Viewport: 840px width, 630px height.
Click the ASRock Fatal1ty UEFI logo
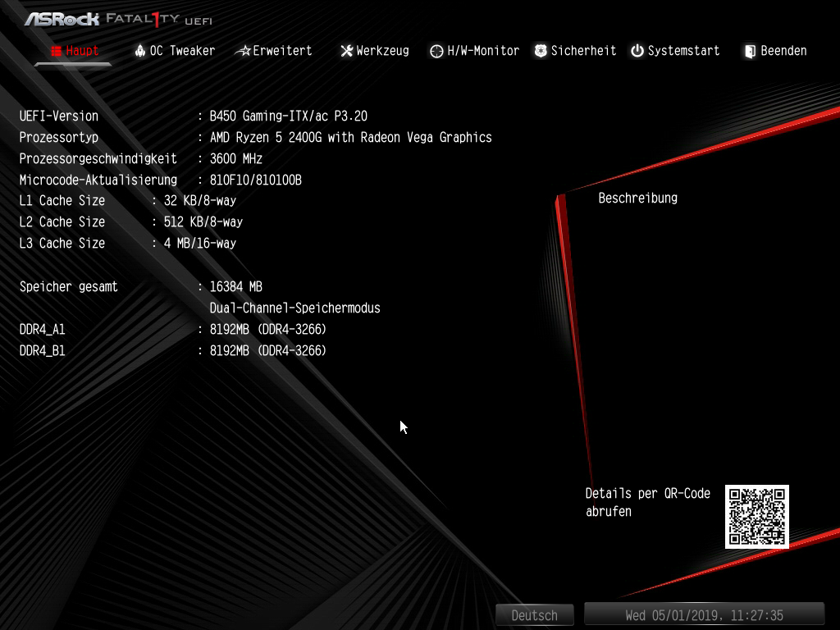(x=118, y=20)
